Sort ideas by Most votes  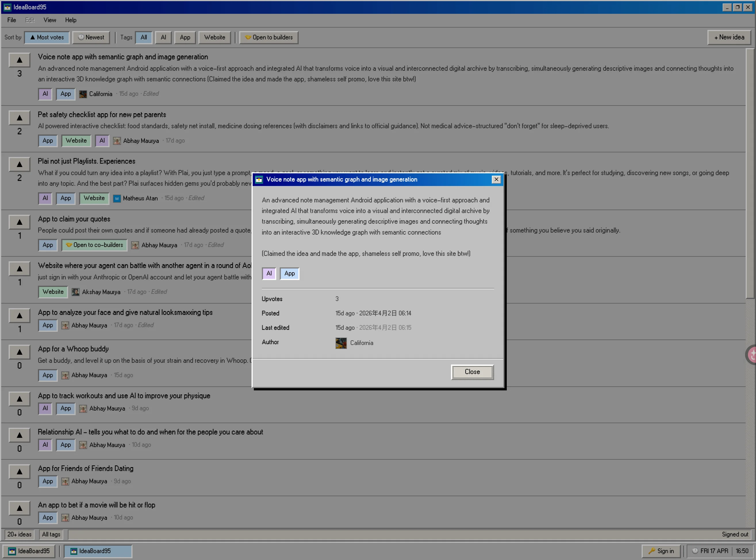(x=47, y=37)
